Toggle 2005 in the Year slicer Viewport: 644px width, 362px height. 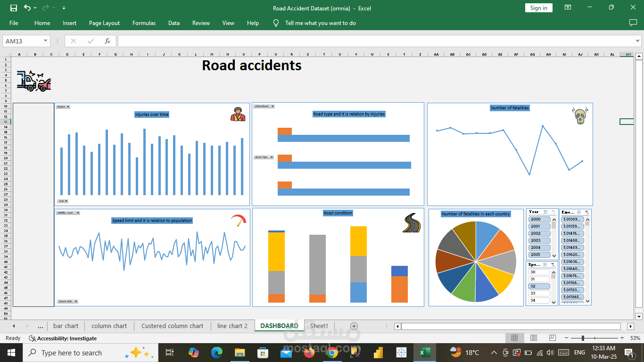[539, 255]
